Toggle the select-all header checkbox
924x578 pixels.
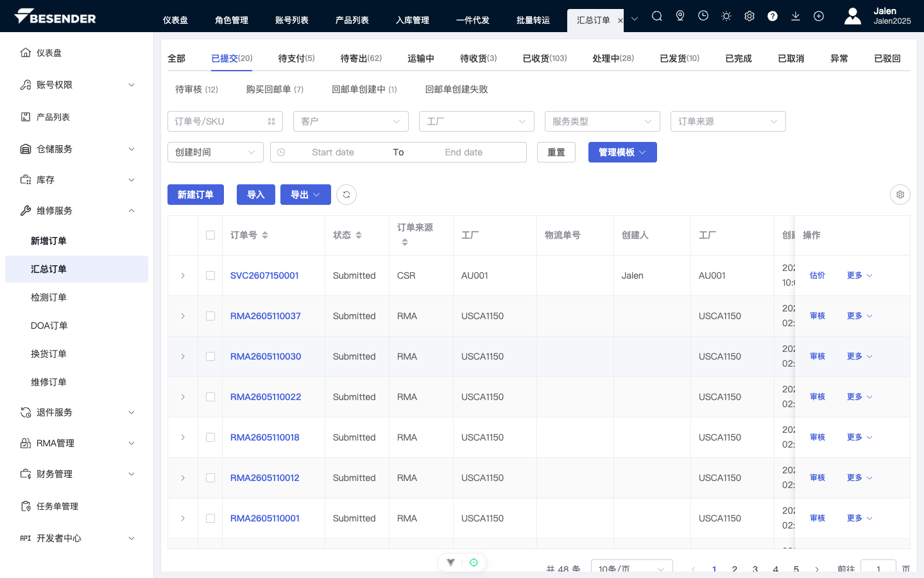tap(210, 235)
